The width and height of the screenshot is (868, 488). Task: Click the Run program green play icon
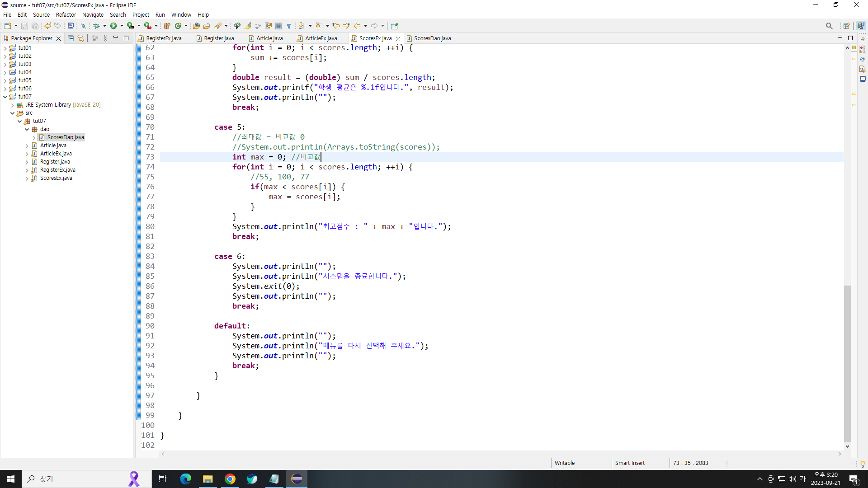[113, 26]
